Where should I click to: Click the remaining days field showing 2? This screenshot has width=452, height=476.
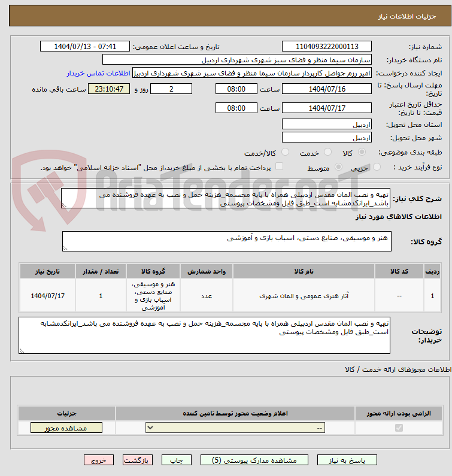(171, 89)
